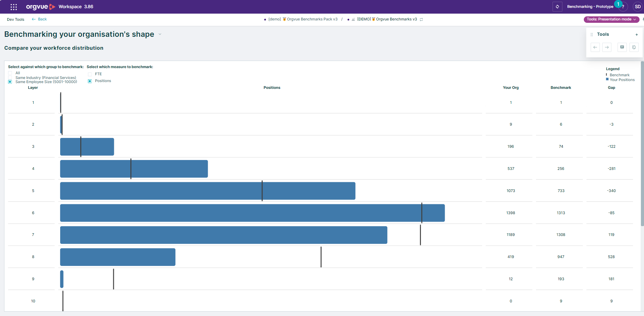Click the layer 6 blue positions bar

252,213
